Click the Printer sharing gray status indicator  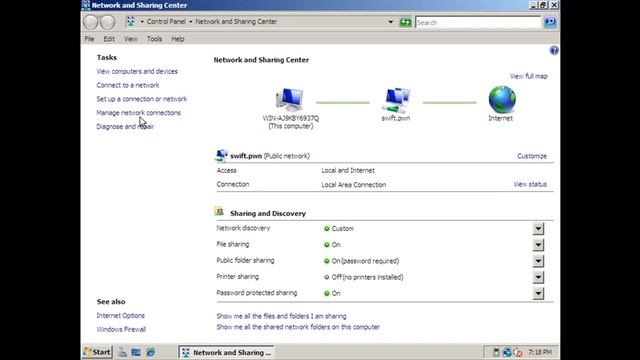(x=327, y=277)
